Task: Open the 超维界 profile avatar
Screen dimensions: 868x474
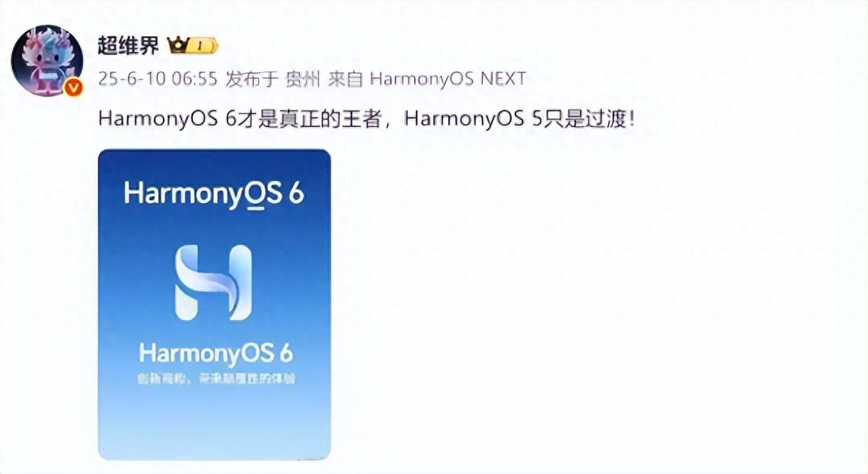Action: [x=48, y=60]
